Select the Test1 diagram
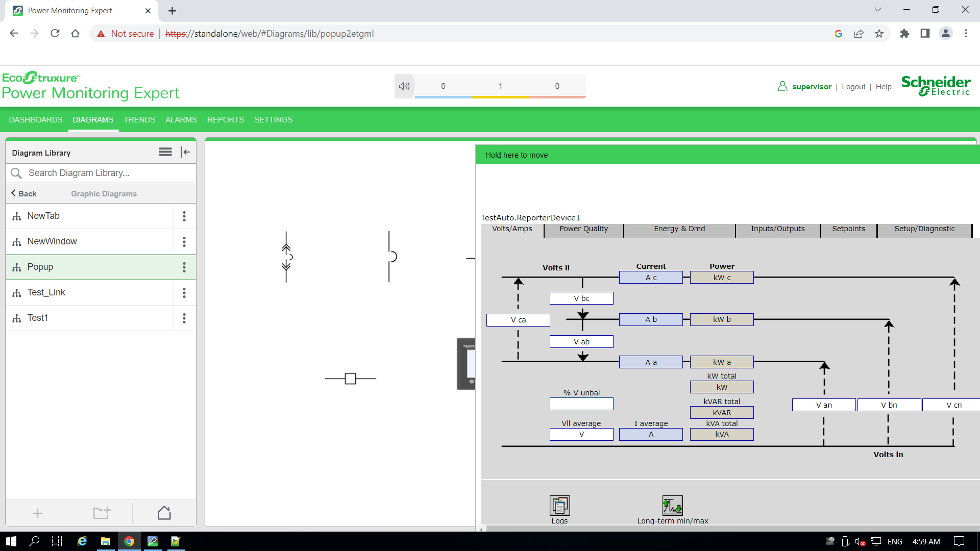Image resolution: width=980 pixels, height=551 pixels. click(x=89, y=318)
